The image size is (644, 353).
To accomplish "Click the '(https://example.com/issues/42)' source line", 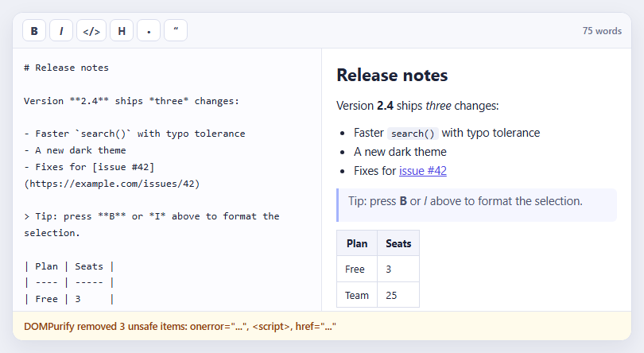I will pos(112,184).
